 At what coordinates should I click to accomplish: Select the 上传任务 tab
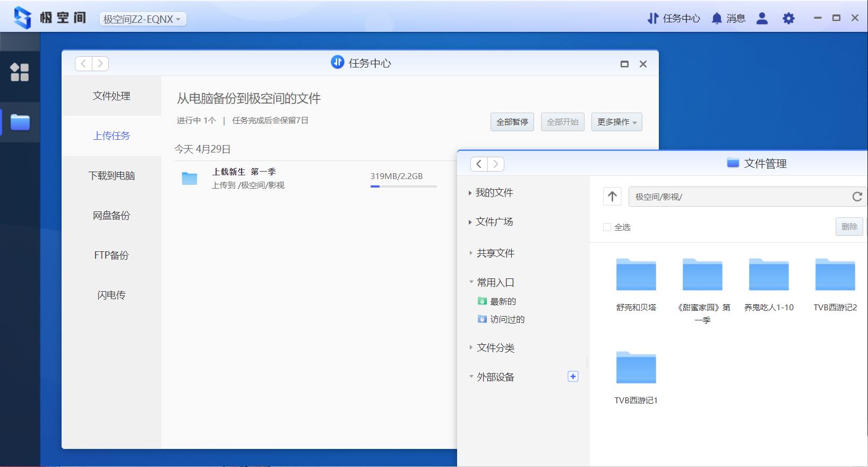tap(111, 135)
